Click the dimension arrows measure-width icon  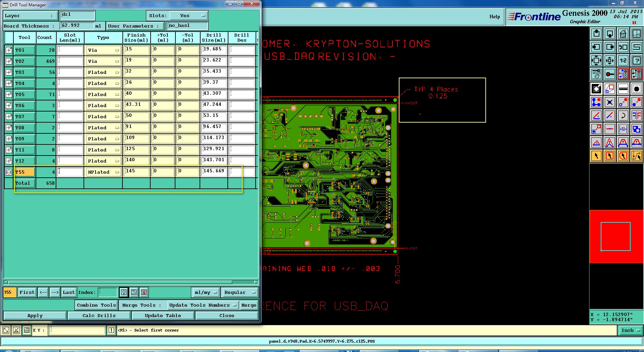coord(623,129)
